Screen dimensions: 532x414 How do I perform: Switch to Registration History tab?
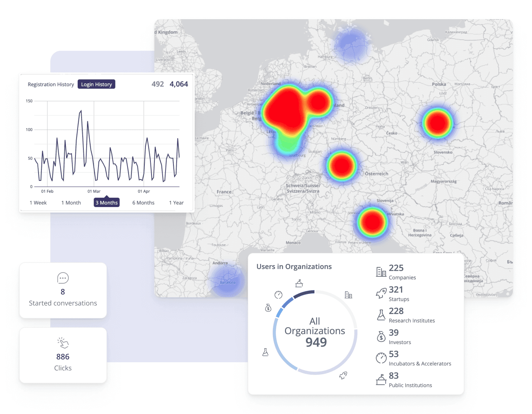[51, 84]
